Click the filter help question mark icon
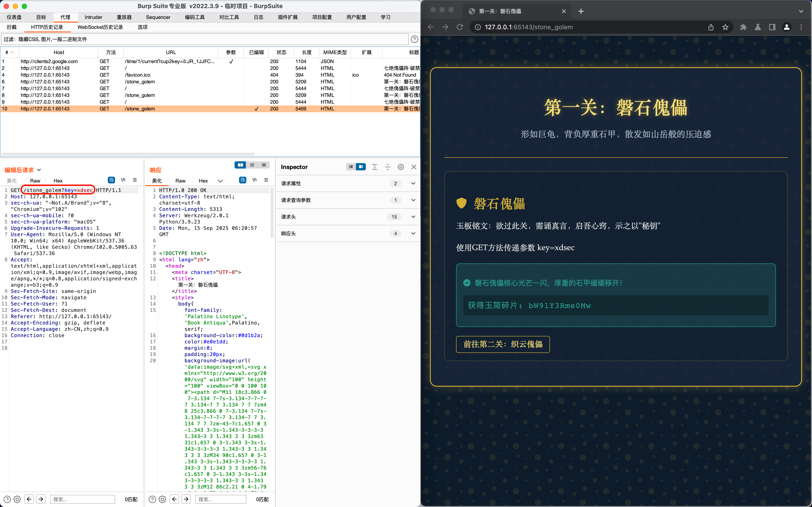 point(414,39)
